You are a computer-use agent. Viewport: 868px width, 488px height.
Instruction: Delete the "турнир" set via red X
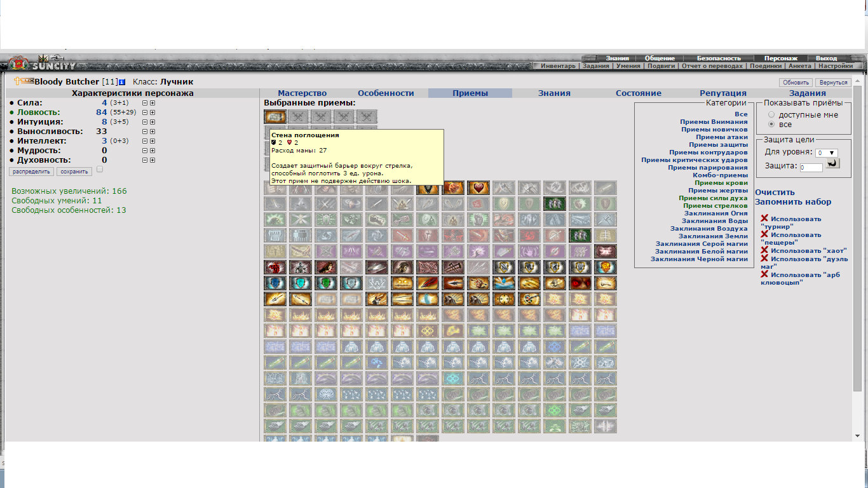coord(764,219)
